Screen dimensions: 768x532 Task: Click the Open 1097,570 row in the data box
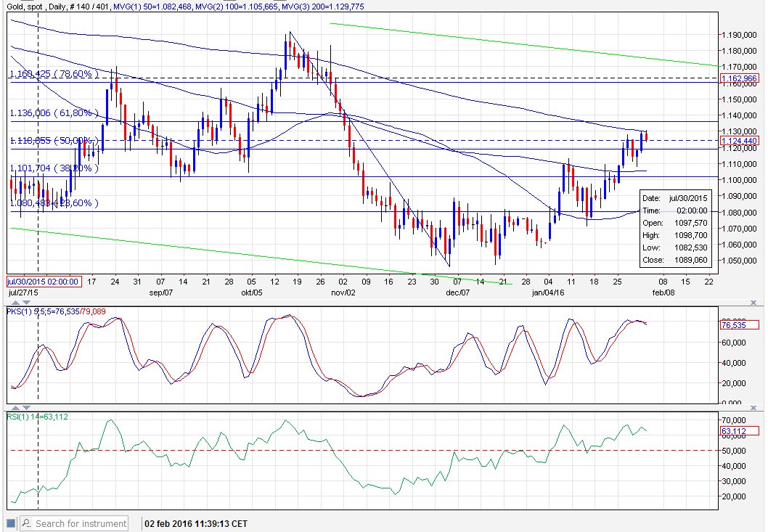tap(675, 223)
